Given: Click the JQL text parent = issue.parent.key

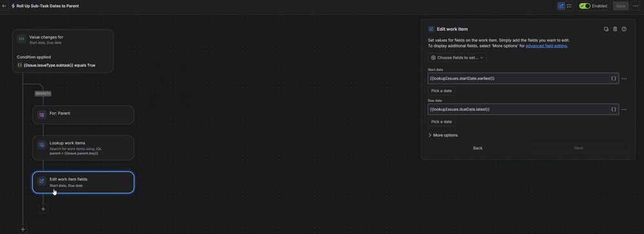Looking at the screenshot, I should click(x=74, y=153).
